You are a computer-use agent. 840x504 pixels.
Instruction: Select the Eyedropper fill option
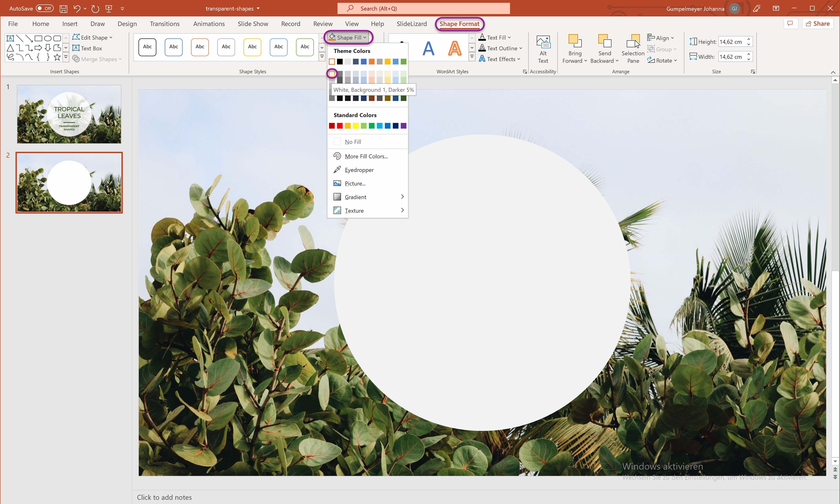[359, 170]
